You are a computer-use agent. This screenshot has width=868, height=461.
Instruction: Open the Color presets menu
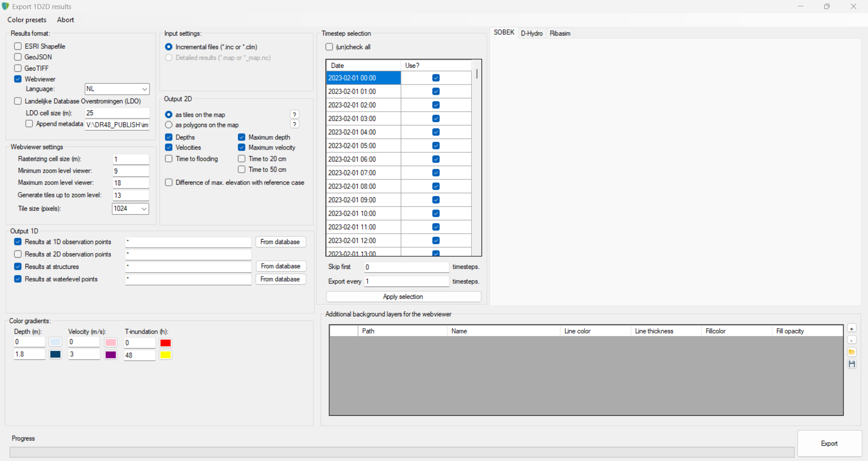tap(27, 20)
